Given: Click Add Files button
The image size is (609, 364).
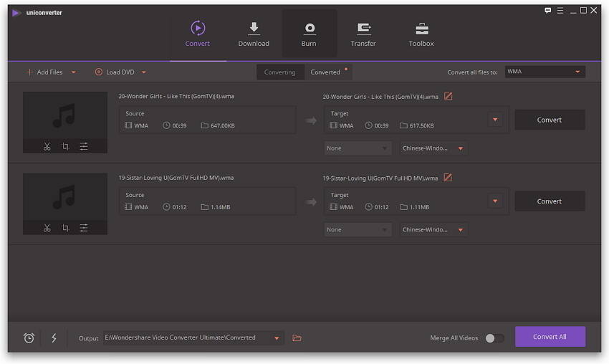Looking at the screenshot, I should [x=44, y=72].
